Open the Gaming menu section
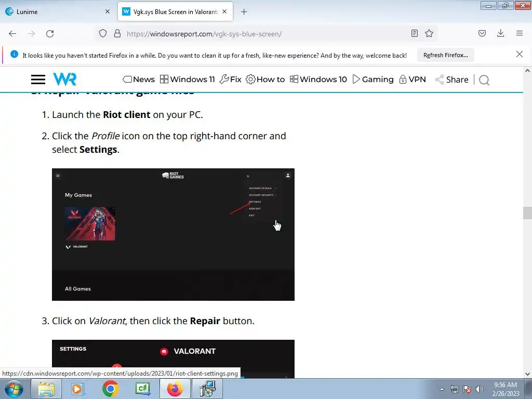This screenshot has width=532, height=399. coord(373,79)
